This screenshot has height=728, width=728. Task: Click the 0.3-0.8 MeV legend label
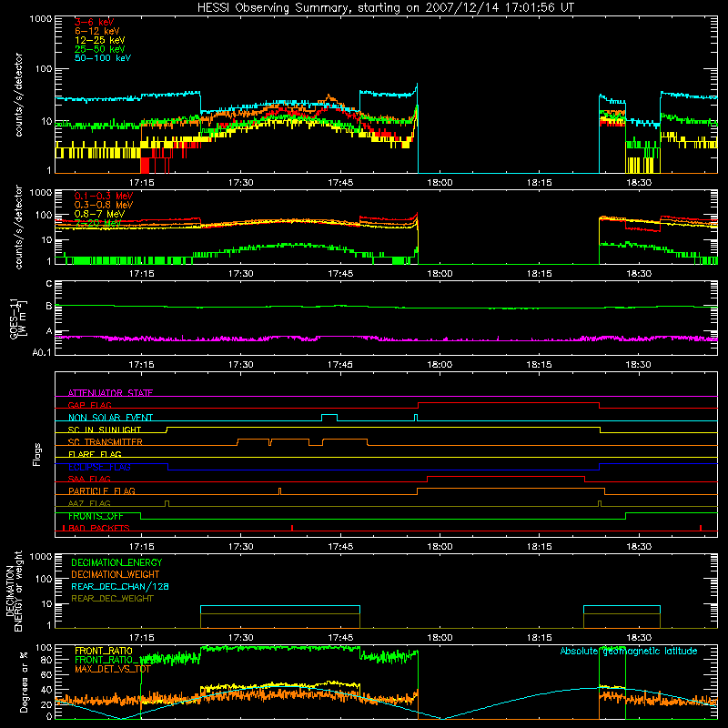click(x=104, y=205)
